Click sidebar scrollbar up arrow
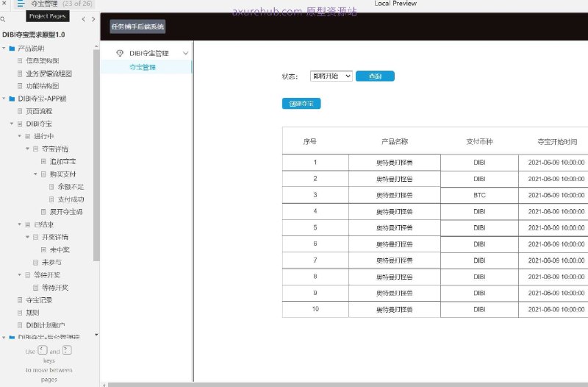Screen dimensions: 588x387 tap(96, 46)
